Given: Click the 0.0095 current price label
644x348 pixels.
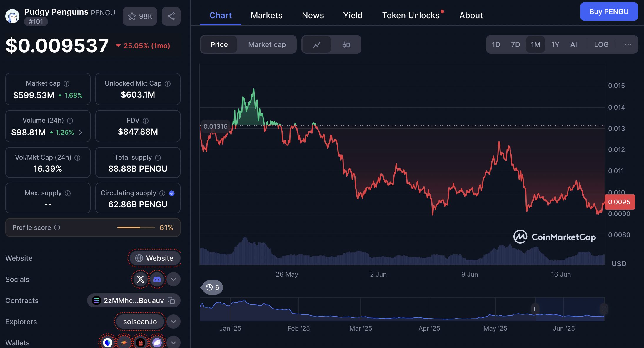Looking at the screenshot, I should [x=619, y=202].
